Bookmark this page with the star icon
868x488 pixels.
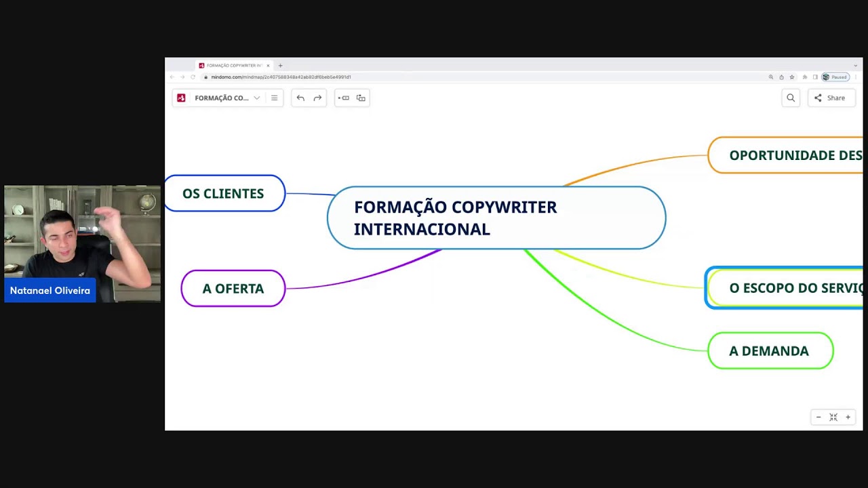(792, 77)
